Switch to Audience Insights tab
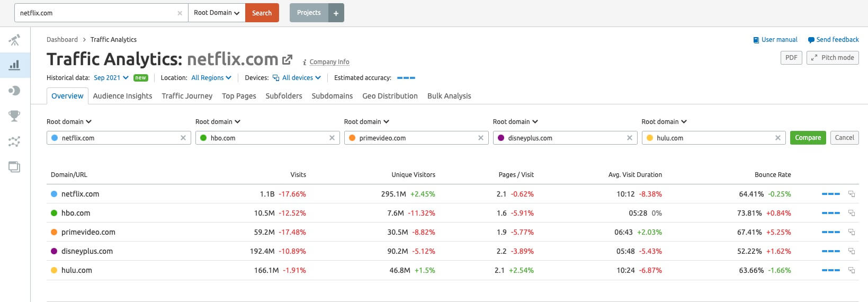Screen dimensions: 868x302 [x=122, y=96]
